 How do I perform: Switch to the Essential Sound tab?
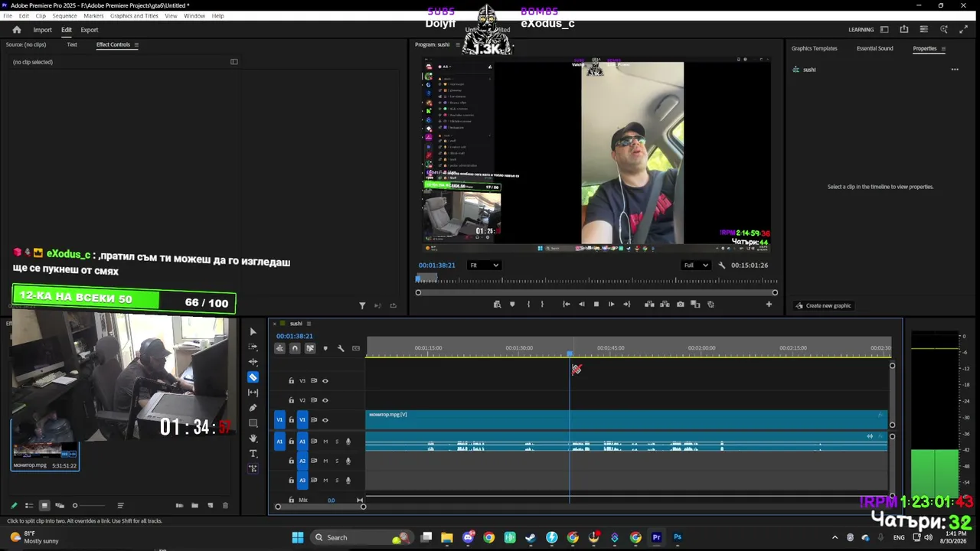[x=874, y=48]
